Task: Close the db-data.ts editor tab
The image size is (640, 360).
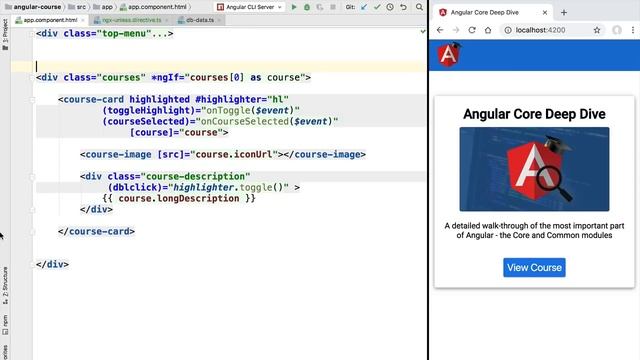Action: click(x=219, y=20)
